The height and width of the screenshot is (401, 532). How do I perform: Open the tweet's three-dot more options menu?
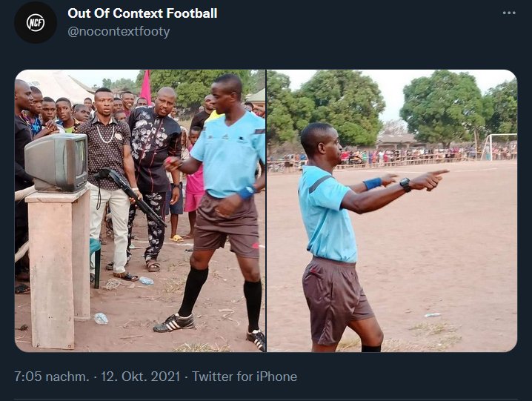pyautogui.click(x=508, y=13)
